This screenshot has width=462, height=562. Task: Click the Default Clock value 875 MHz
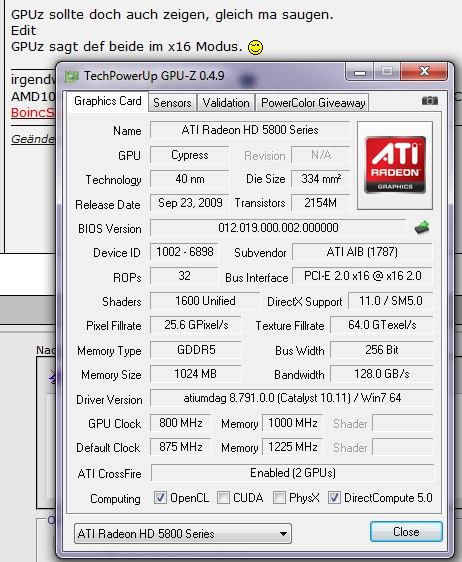(x=181, y=447)
